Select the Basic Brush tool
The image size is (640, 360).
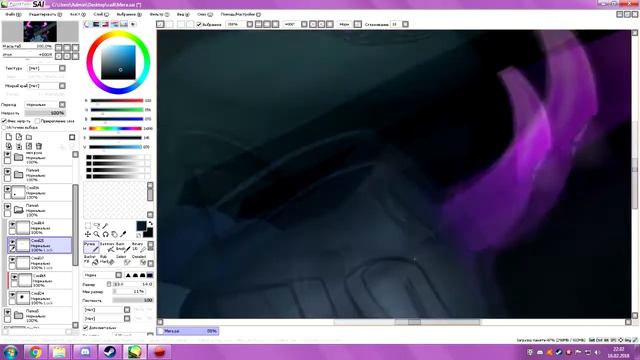pyautogui.click(x=123, y=247)
